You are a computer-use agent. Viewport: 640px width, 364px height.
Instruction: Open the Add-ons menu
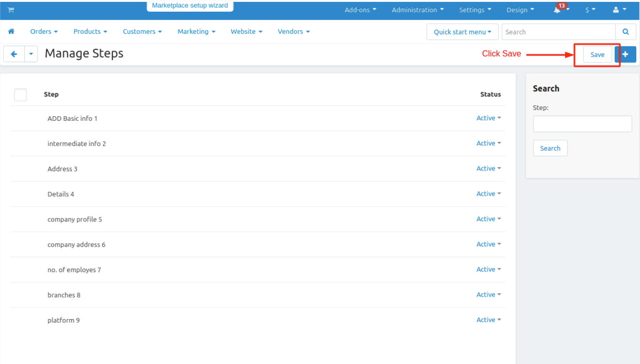(x=360, y=10)
